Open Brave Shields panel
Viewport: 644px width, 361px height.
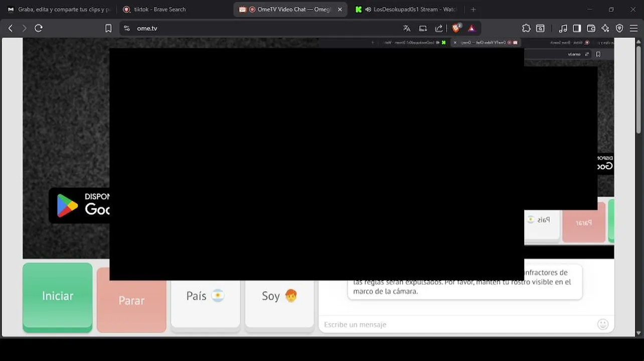pos(456,28)
